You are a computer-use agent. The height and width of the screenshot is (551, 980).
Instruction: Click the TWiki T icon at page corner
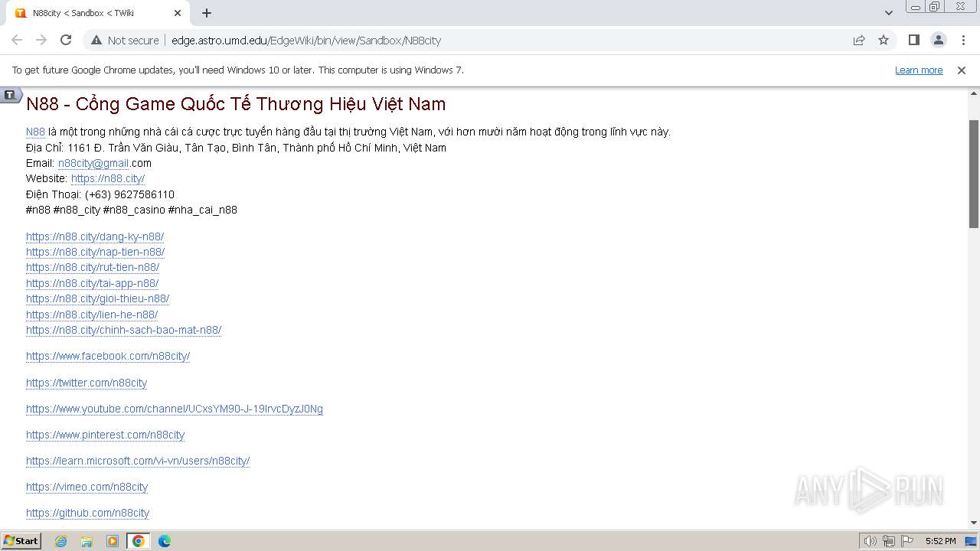tap(9, 95)
